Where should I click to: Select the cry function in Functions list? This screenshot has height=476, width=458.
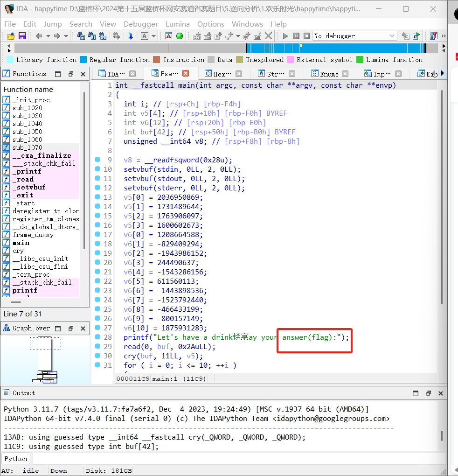18,251
